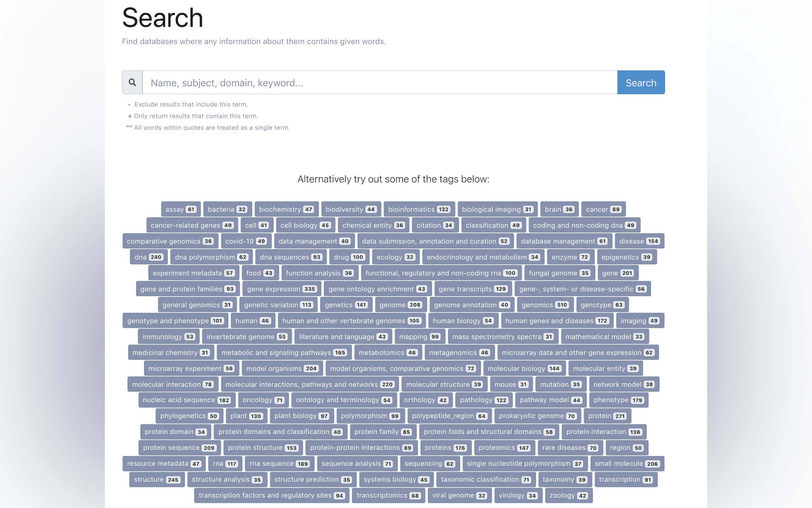
Task: Click the blue Search button
Action: [x=640, y=82]
